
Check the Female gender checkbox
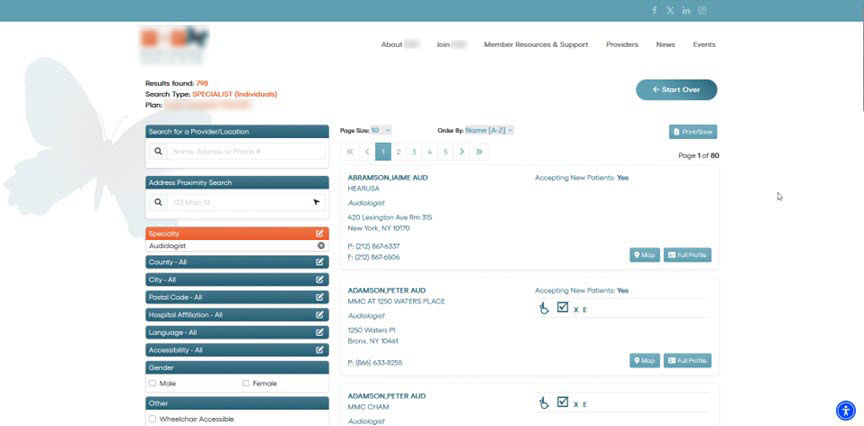click(246, 383)
